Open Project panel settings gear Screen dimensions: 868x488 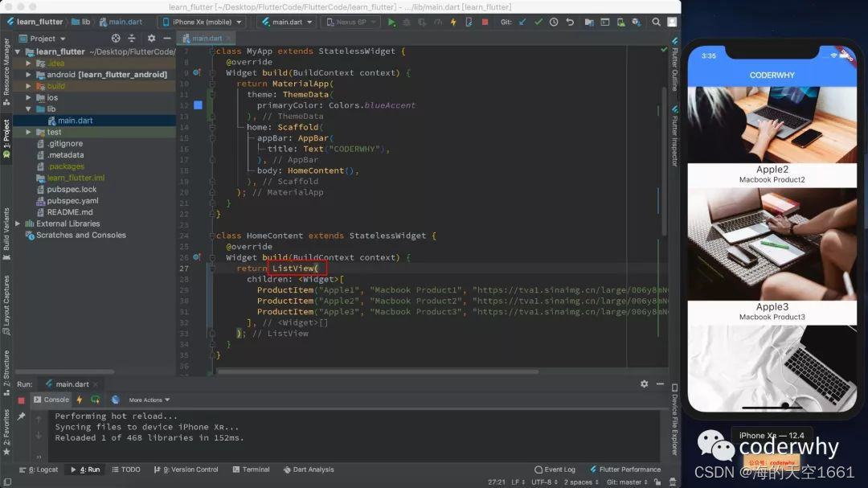[x=151, y=39]
